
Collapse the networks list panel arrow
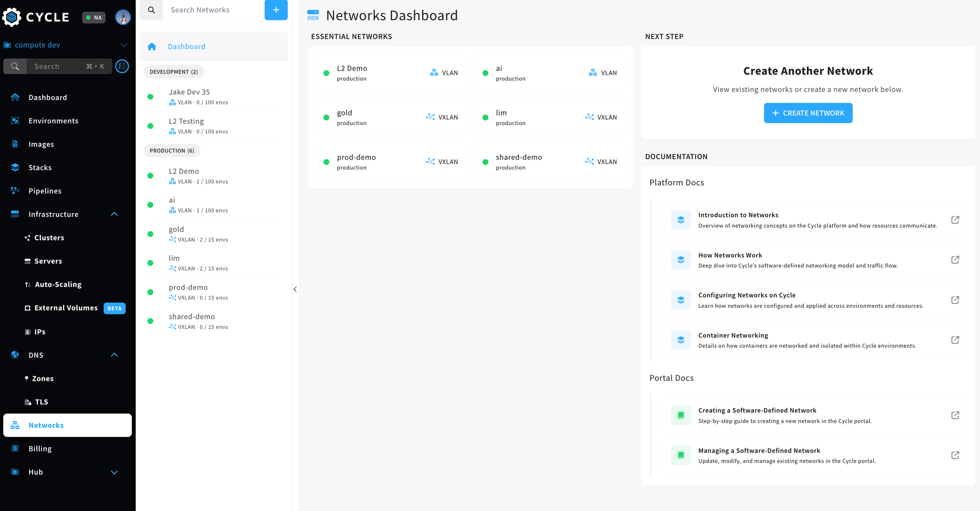coord(295,289)
